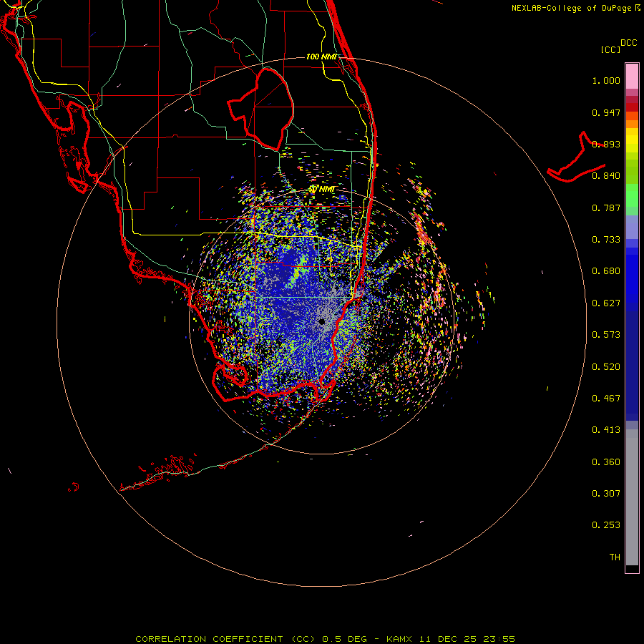Click the black radar site dot at center

click(x=321, y=321)
